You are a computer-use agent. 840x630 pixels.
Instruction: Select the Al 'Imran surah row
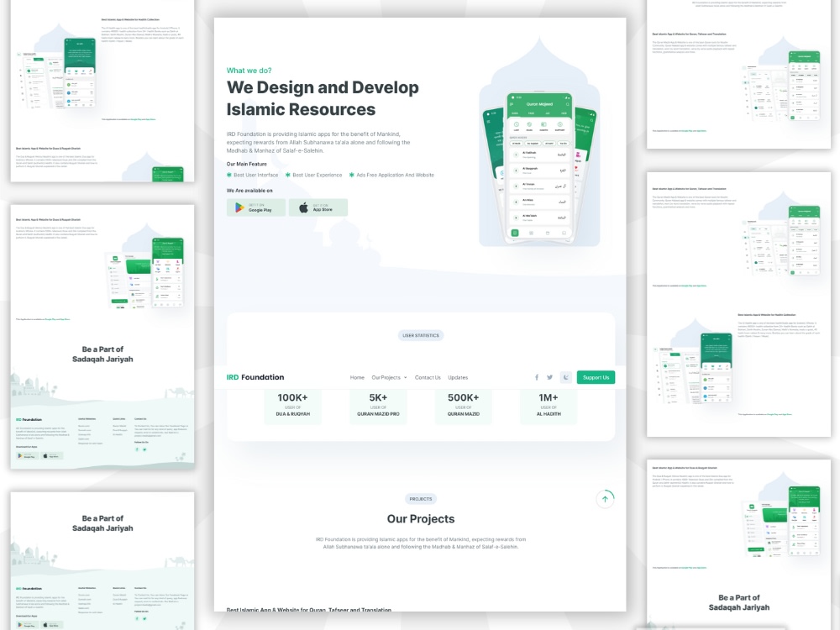(x=539, y=186)
